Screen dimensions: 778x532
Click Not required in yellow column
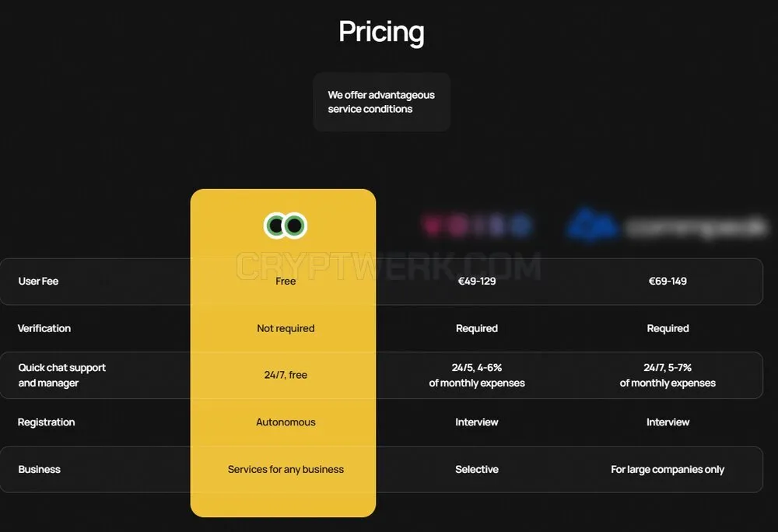pos(286,328)
